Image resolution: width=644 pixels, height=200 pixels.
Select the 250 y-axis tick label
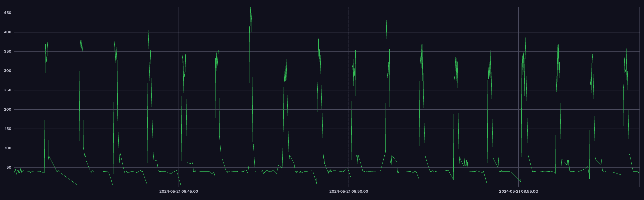[x=8, y=90]
